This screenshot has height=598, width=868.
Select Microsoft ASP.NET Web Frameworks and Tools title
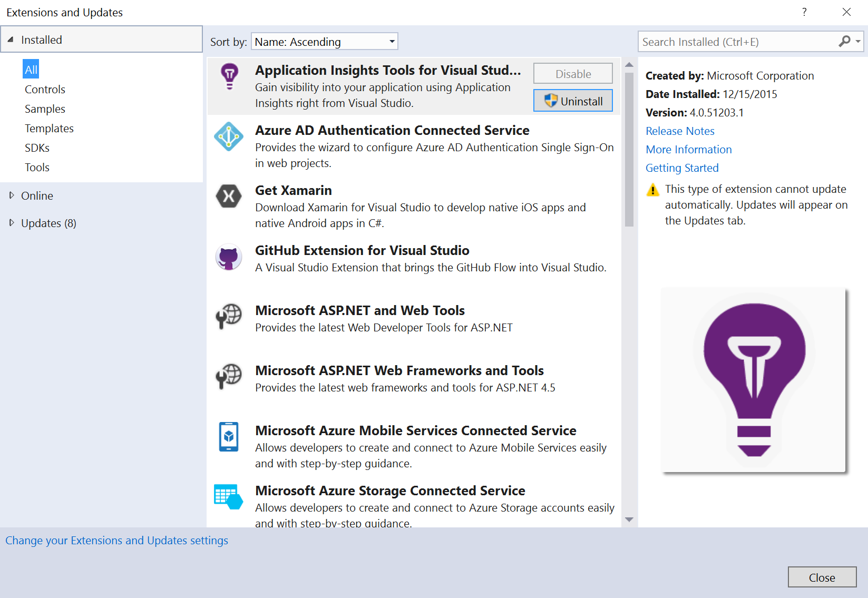pos(399,370)
